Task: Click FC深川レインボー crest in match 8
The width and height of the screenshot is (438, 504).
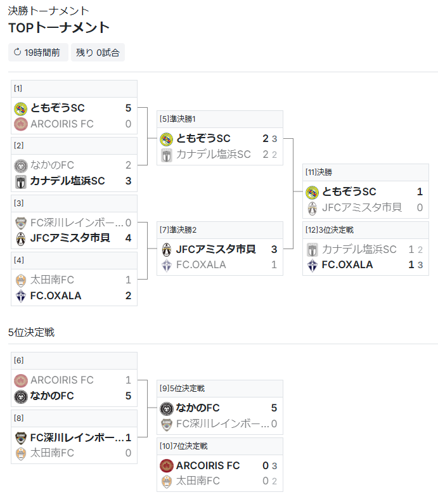Action: point(20,438)
